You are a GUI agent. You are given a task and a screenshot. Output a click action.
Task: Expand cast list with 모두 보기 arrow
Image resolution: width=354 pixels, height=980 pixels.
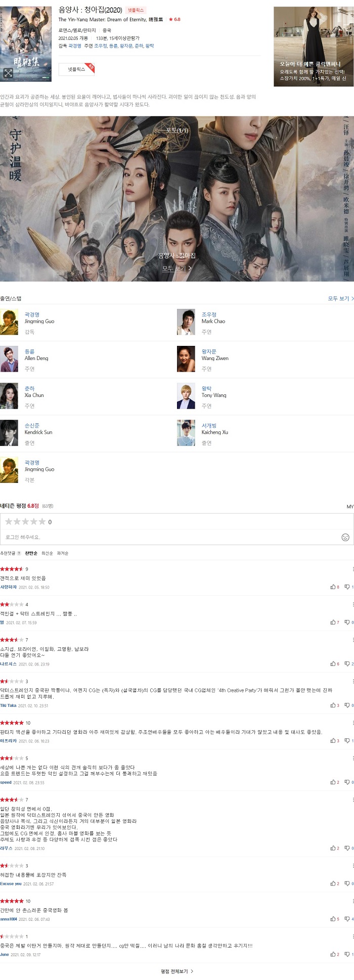click(x=341, y=298)
